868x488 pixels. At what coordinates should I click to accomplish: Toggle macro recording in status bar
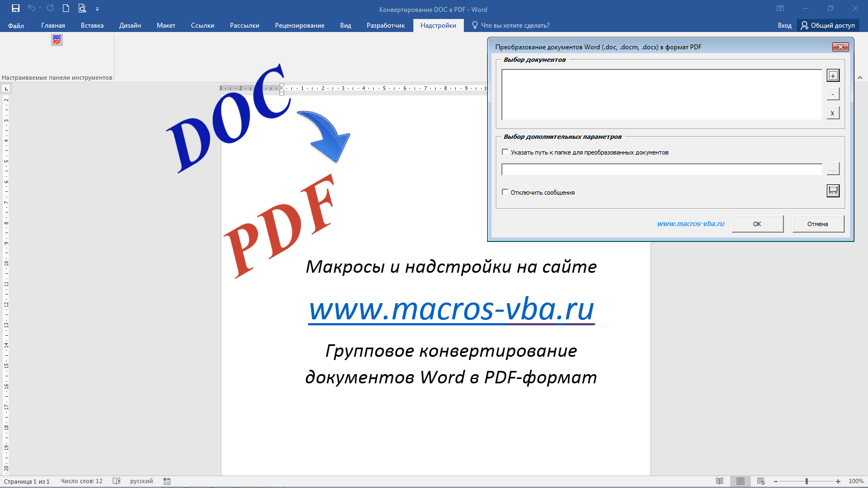166,480
